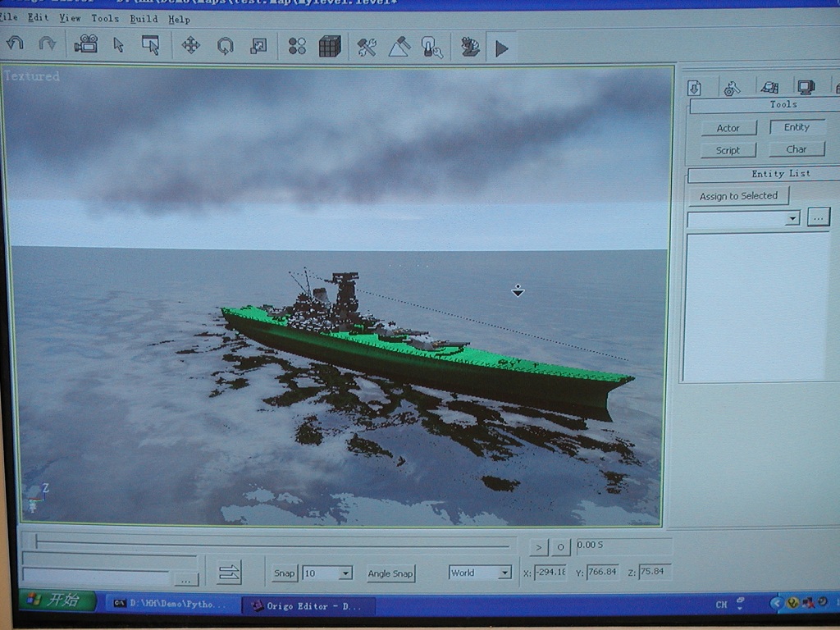Open the Tools menu

(x=104, y=18)
